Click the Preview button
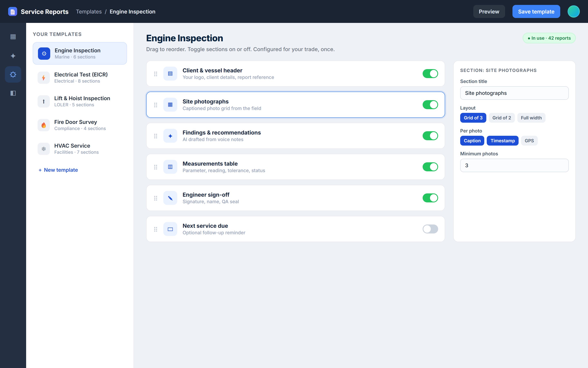This screenshot has height=368, width=588. [489, 11]
